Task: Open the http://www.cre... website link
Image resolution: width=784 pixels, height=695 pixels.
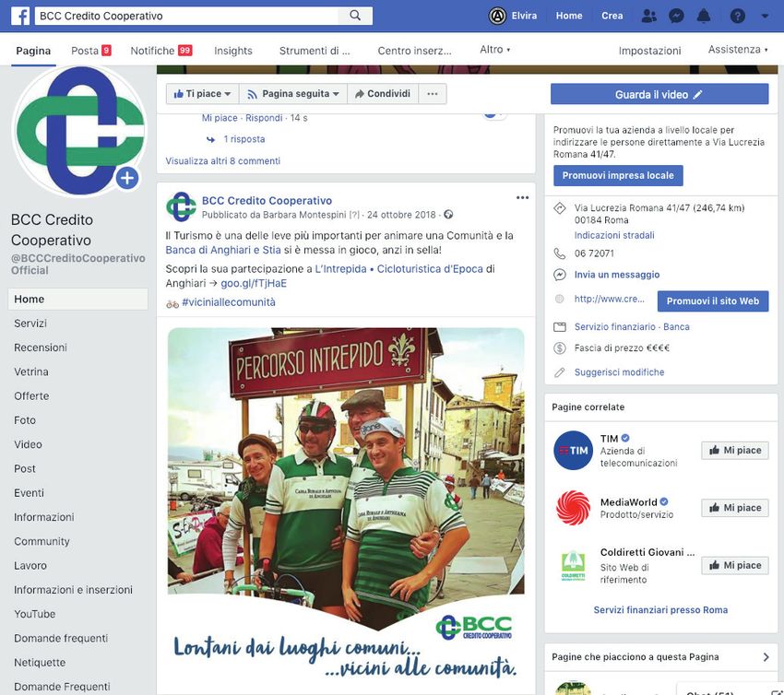Action: click(609, 299)
